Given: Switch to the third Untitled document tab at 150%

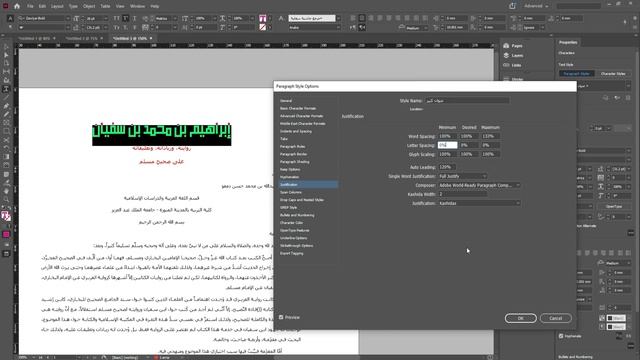Looking at the screenshot, I should 130,38.
